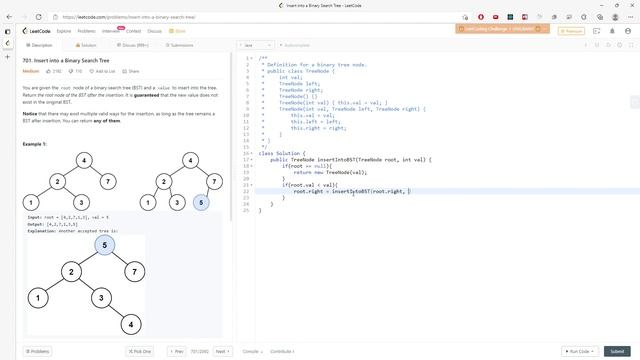Open browser profile avatar
Viewport: 640px width, 360px height.
tap(615, 17)
